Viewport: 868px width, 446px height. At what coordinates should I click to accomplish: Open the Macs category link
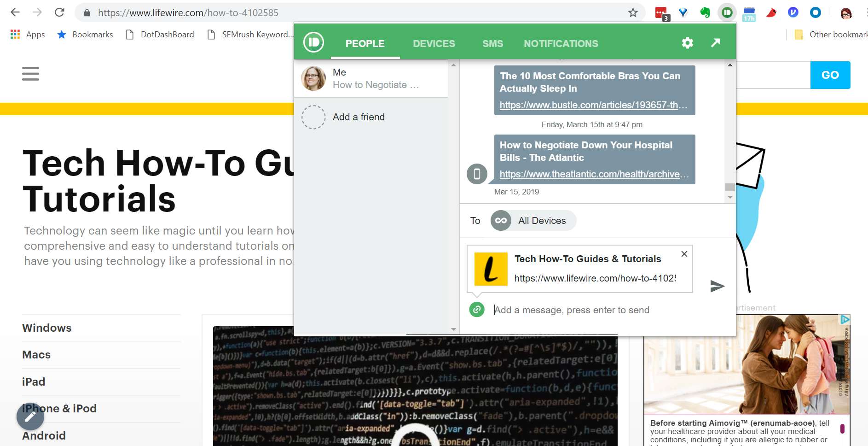click(36, 355)
